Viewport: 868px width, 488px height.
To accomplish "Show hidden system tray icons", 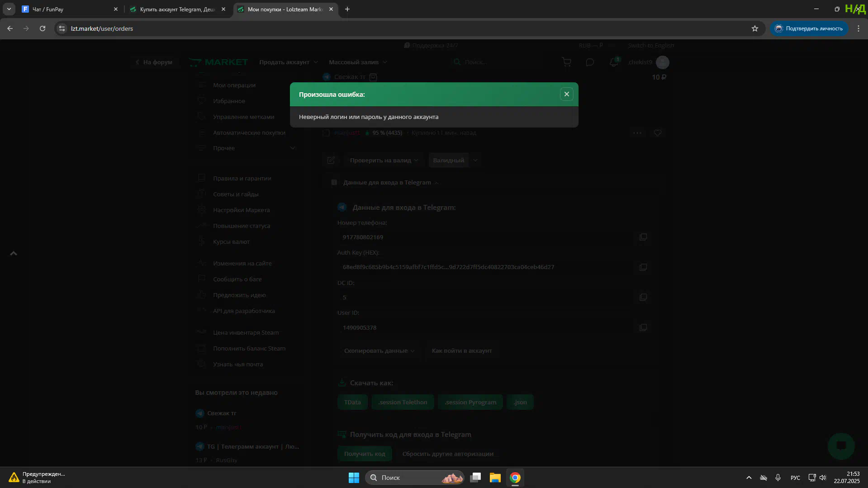I will tap(749, 478).
